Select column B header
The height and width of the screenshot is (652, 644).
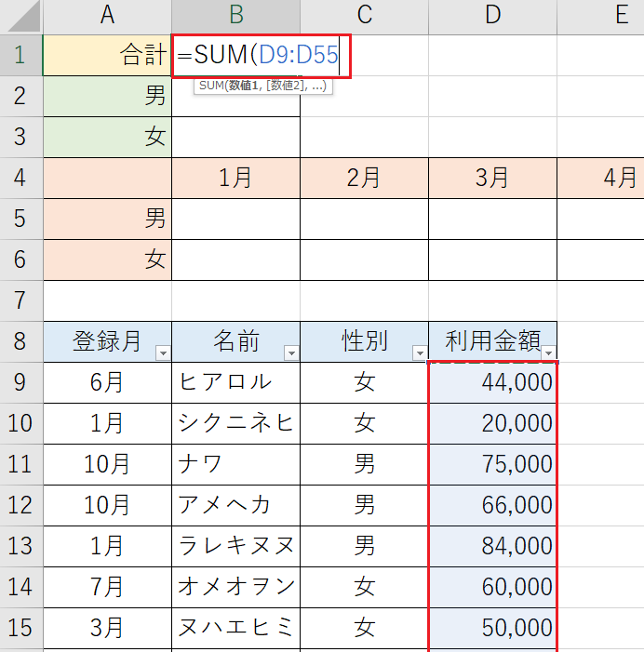[235, 17]
